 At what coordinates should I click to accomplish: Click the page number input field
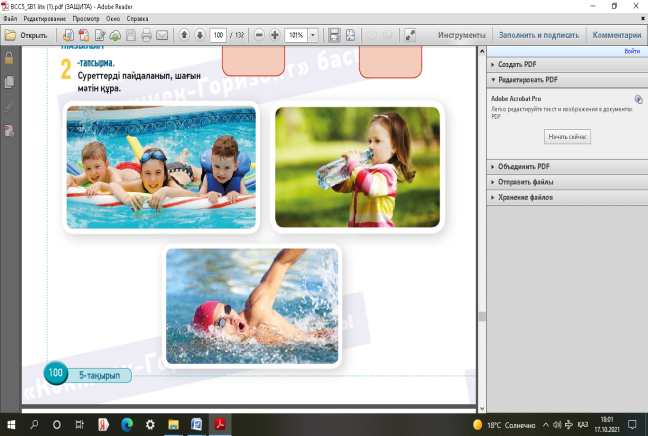pos(218,35)
